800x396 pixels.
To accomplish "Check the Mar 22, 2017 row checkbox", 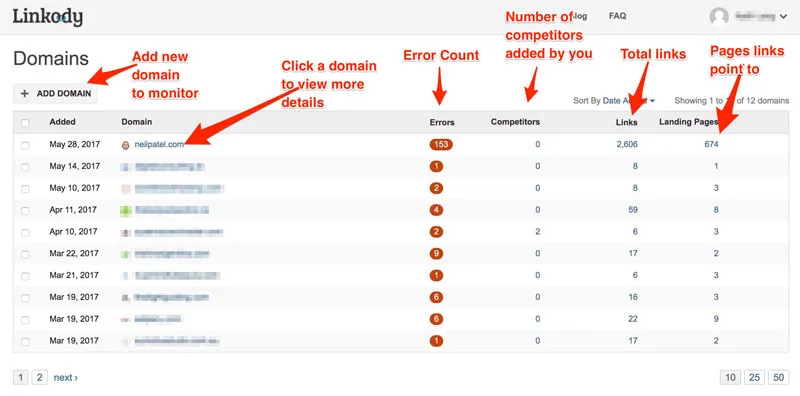I will click(x=25, y=254).
